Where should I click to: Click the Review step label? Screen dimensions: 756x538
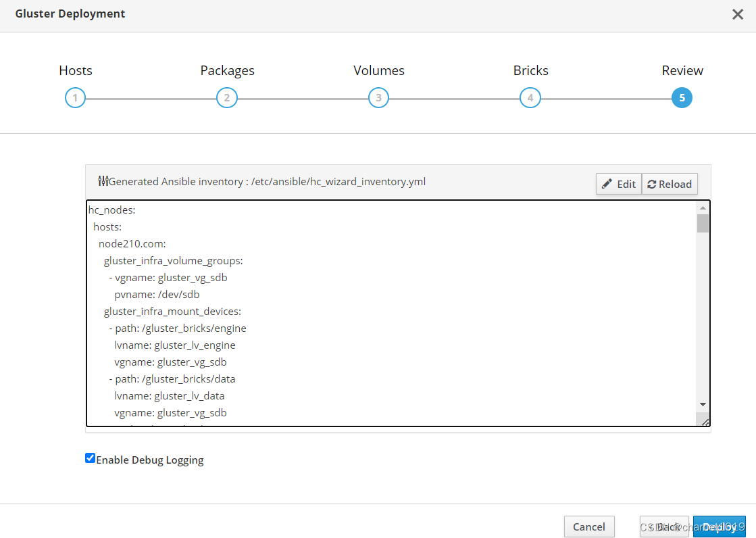(682, 70)
